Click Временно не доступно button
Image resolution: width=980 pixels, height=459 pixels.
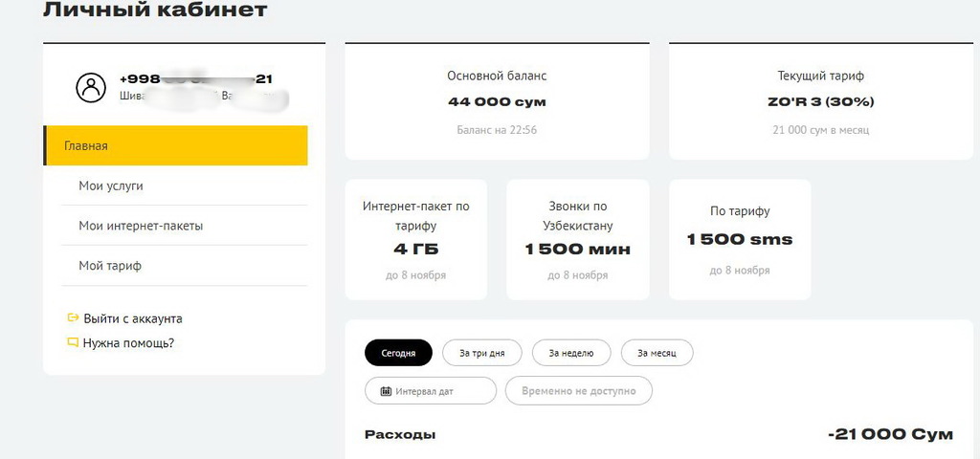579,391
